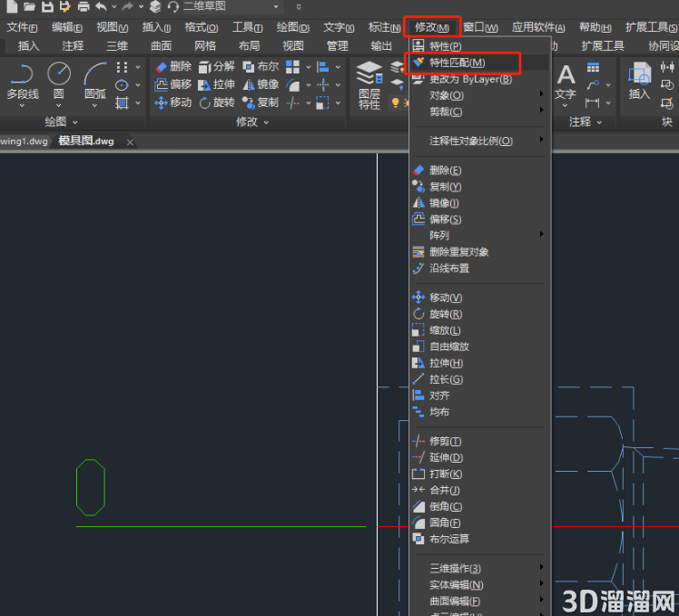
Task: Switch to the 注释 ribbon tab
Action: [x=73, y=46]
